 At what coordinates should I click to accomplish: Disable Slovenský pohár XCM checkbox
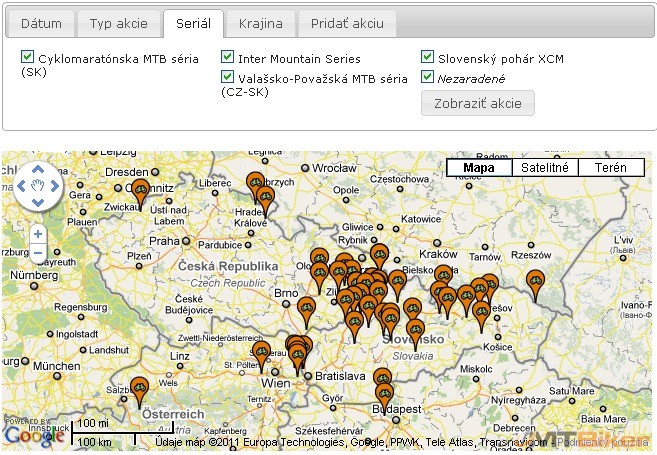(428, 58)
